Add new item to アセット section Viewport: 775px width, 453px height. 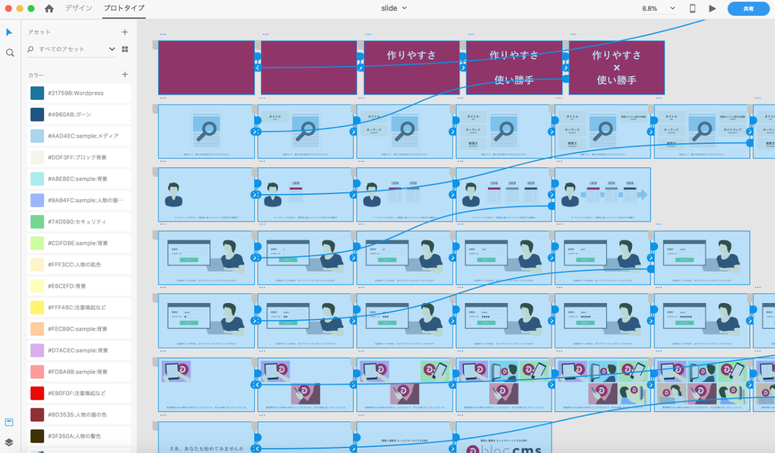tap(125, 32)
